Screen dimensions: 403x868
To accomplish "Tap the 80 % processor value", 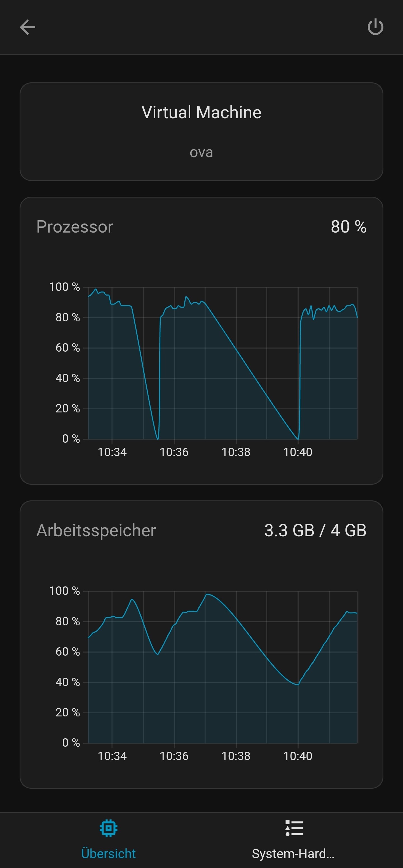I will pyautogui.click(x=348, y=227).
